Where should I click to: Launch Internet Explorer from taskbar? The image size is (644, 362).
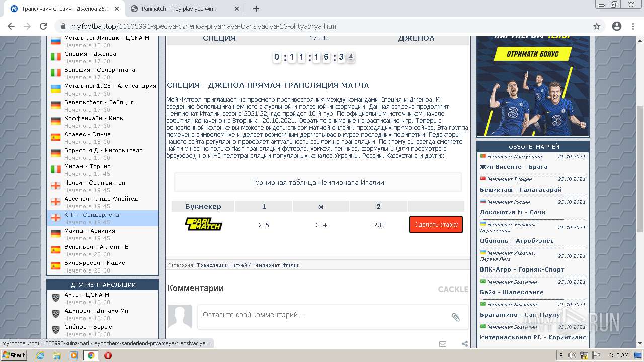[40, 355]
